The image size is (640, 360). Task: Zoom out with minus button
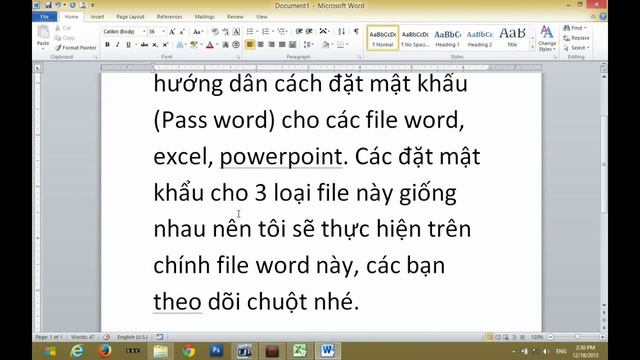click(x=551, y=337)
